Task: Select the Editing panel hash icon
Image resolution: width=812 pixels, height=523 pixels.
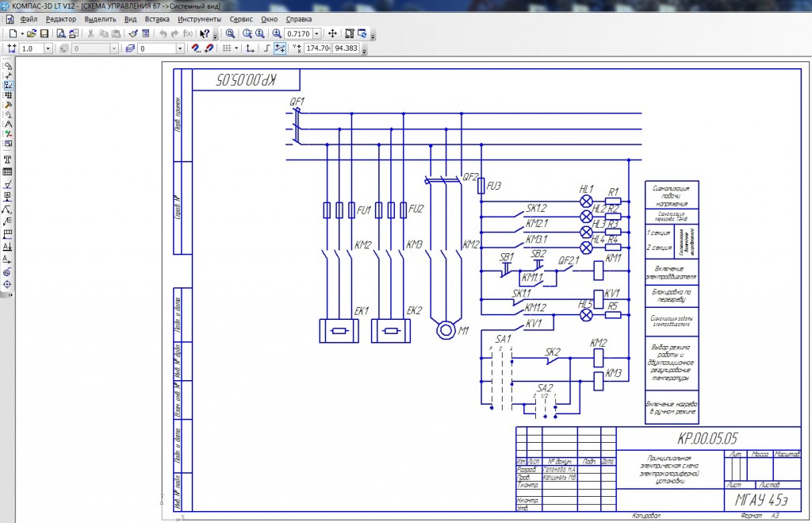Action: click(x=8, y=95)
